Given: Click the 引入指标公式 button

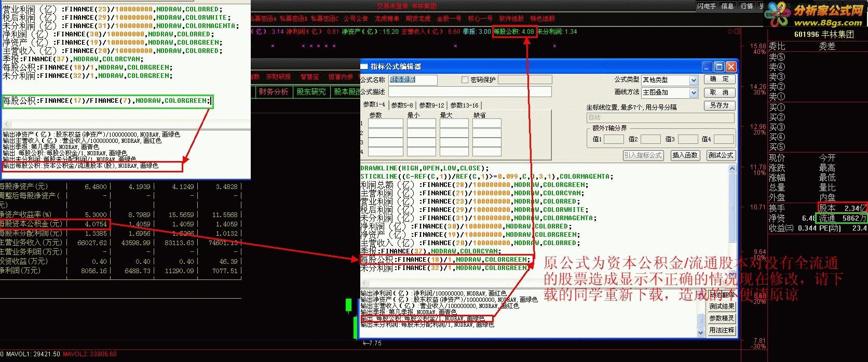Looking at the screenshot, I should coord(643,155).
